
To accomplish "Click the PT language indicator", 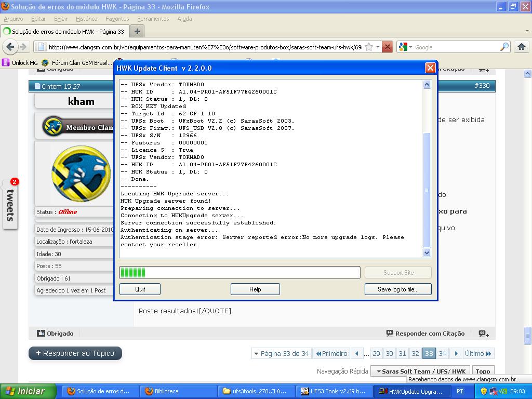I will pos(460,391).
